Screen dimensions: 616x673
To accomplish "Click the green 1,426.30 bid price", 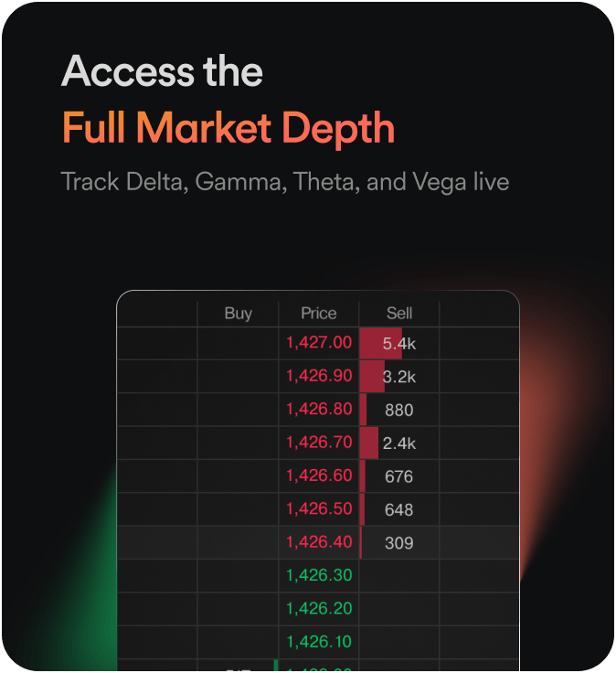I will [x=319, y=575].
